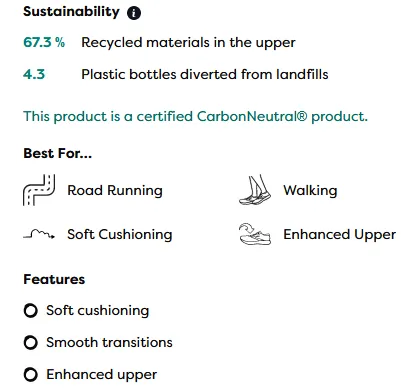Click the Best For heading
Screen dimensions: 408x390
click(58, 153)
